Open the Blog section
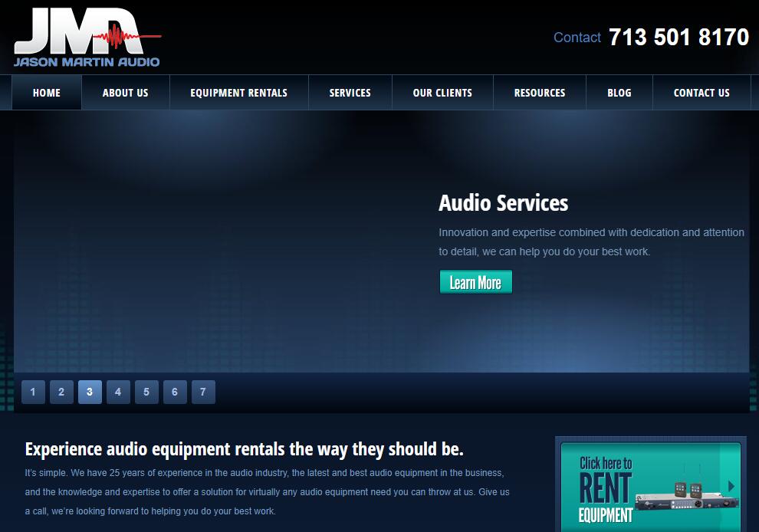759x532 pixels. point(619,93)
